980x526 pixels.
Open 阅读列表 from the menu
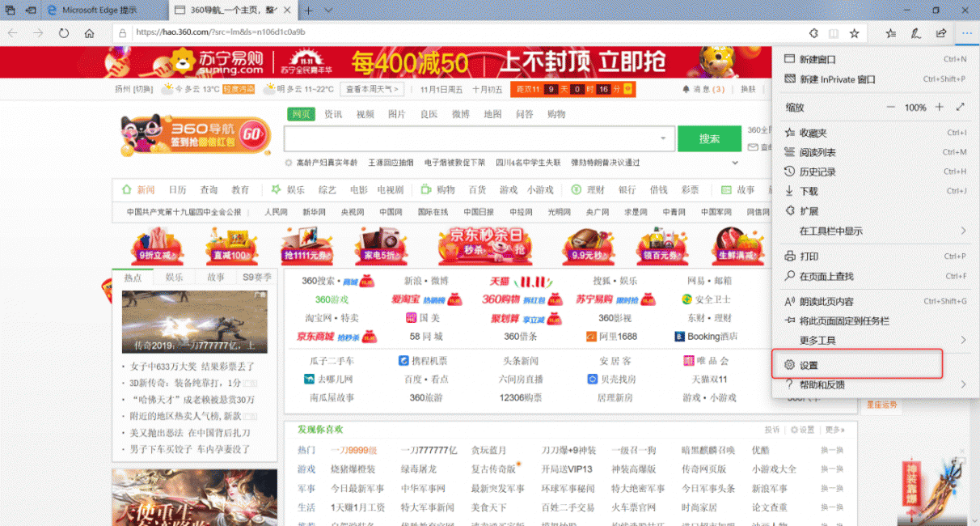tap(877, 152)
